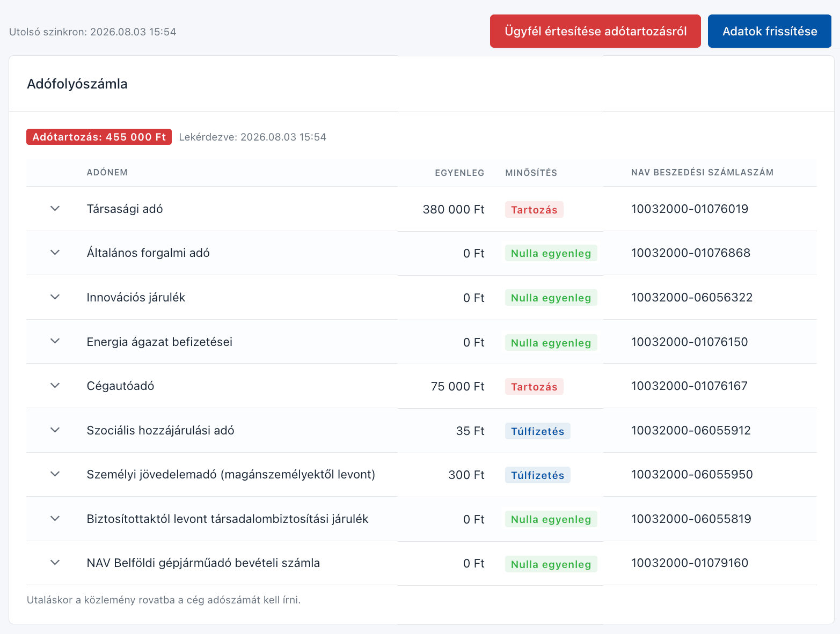Image resolution: width=840 pixels, height=634 pixels.
Task: Select account number 10032000-06055950
Action: point(692,475)
